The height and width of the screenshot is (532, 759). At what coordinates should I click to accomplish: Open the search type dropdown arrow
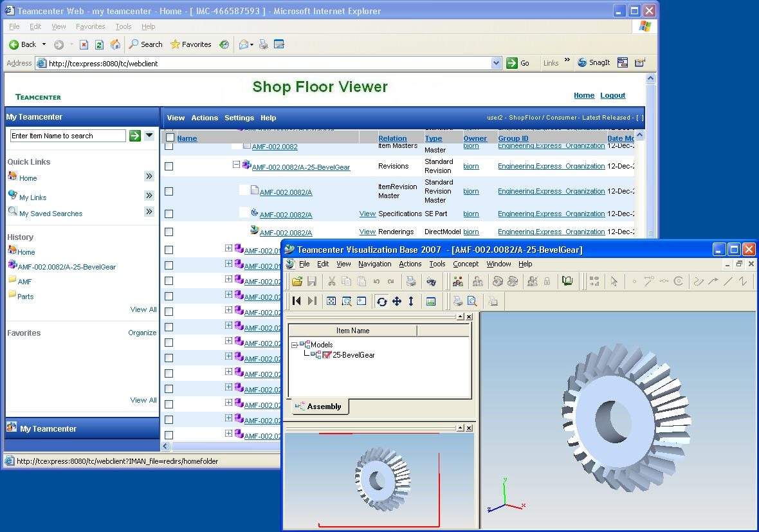(x=149, y=136)
